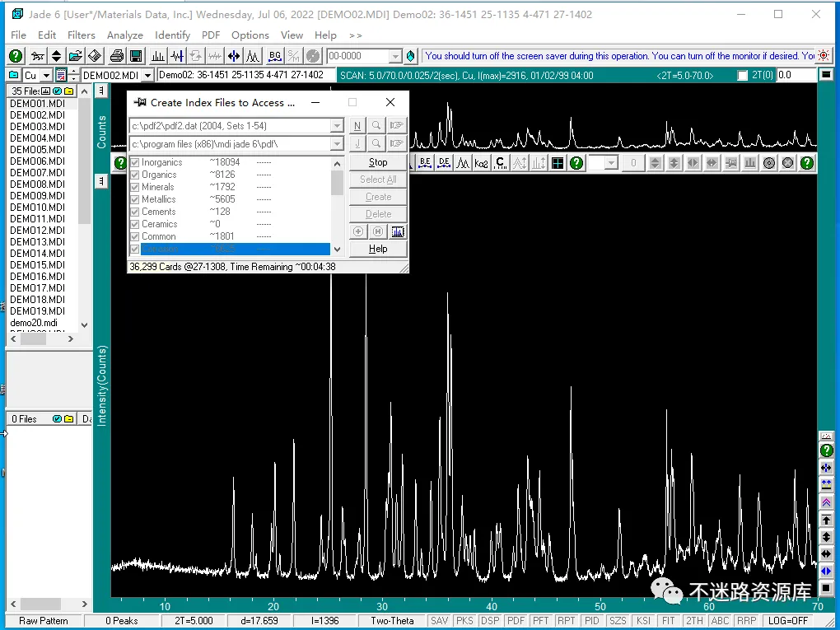The height and width of the screenshot is (630, 840).
Task: Toggle the Inorganics checkbox
Action: [135, 162]
